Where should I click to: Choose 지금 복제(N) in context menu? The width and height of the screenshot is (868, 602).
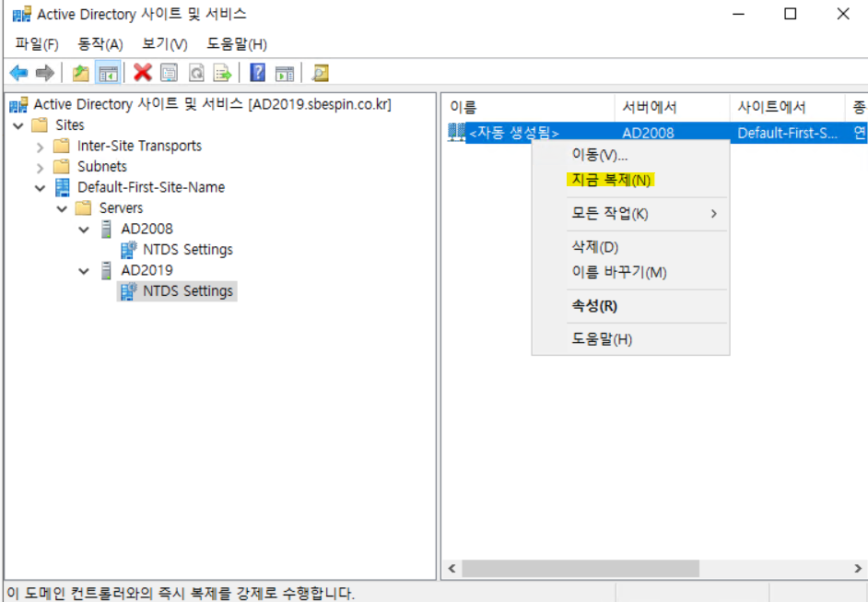[x=631, y=180]
